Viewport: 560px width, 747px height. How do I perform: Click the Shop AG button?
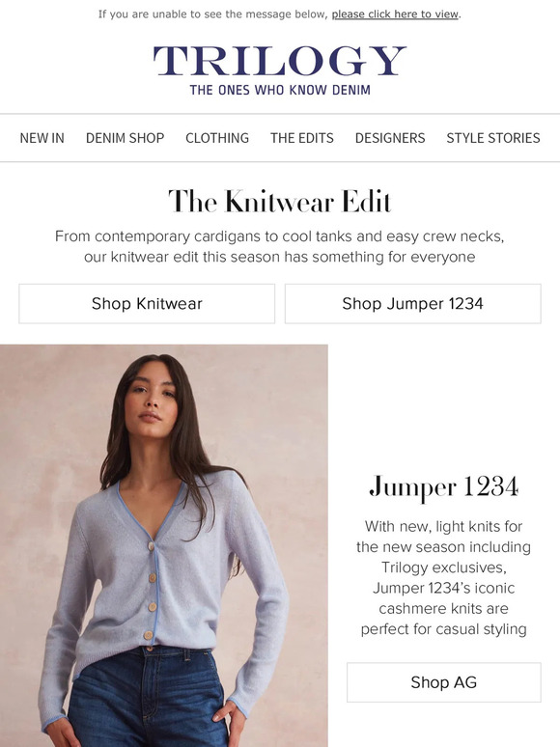coord(444,682)
